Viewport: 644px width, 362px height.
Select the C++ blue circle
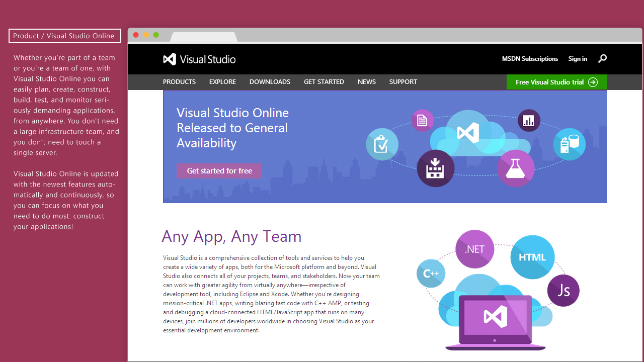pyautogui.click(x=431, y=274)
